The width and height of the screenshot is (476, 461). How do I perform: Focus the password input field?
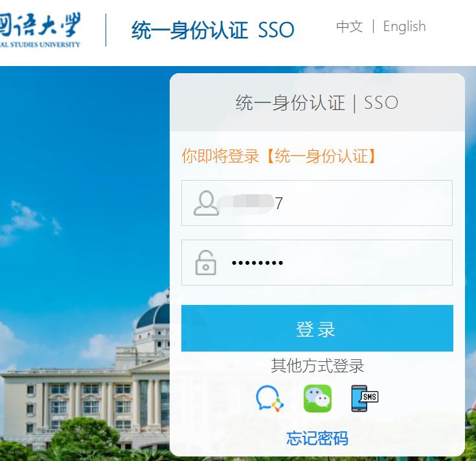[317, 262]
